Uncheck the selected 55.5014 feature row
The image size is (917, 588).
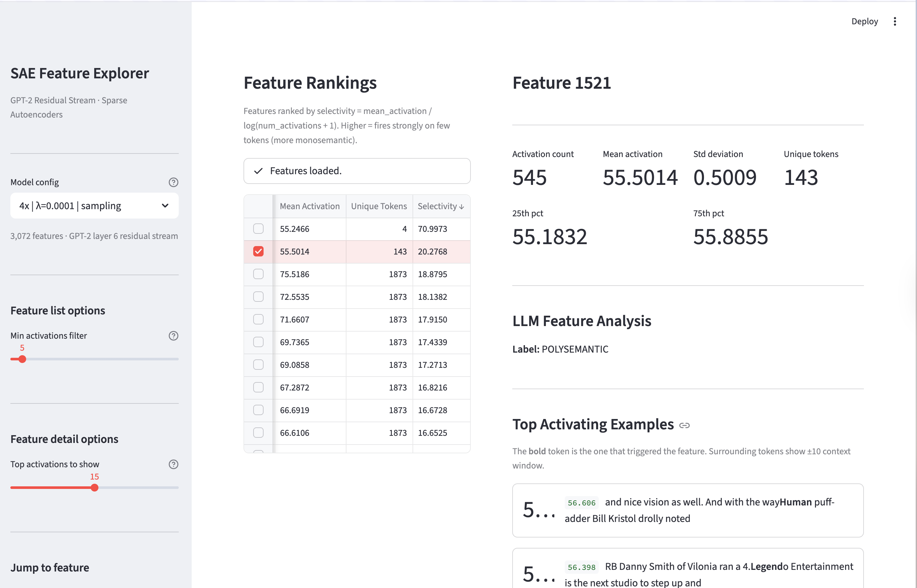(x=258, y=251)
